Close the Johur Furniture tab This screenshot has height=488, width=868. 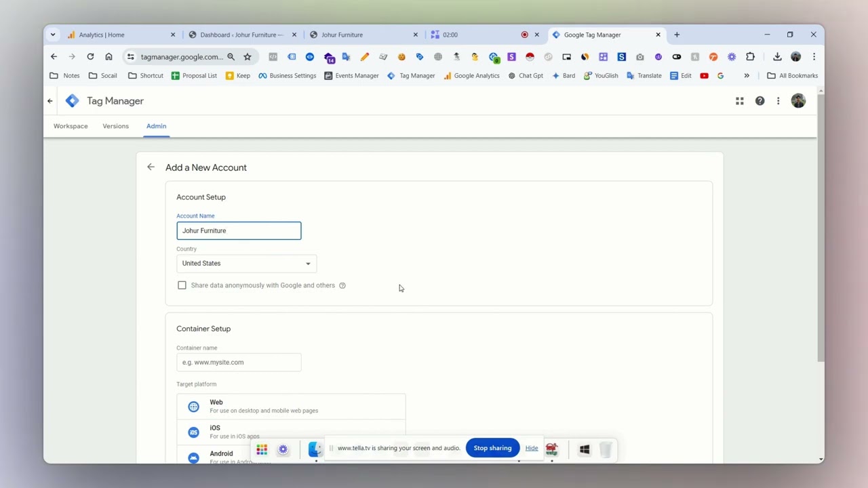[416, 35]
